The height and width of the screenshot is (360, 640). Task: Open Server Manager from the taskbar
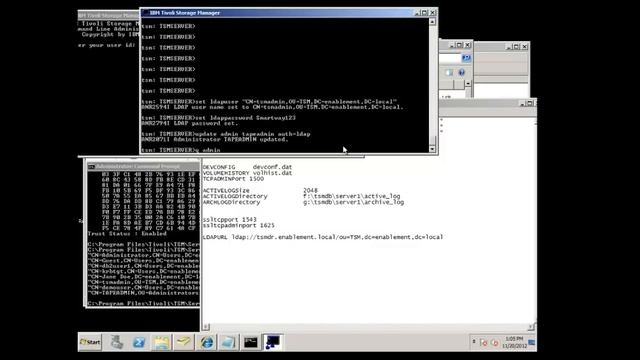[117, 342]
